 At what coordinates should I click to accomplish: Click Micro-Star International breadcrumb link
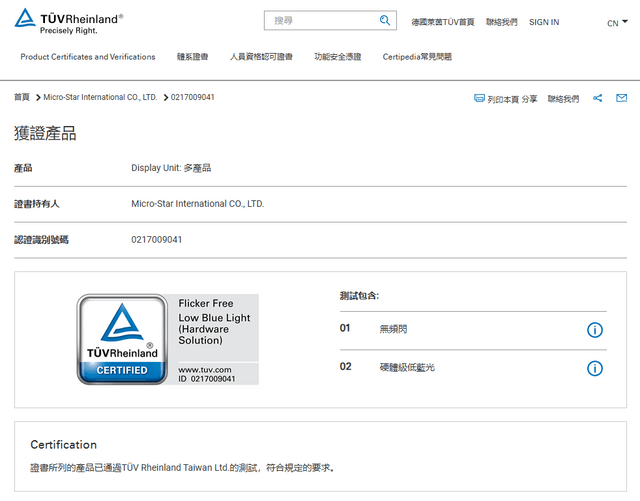(x=100, y=97)
